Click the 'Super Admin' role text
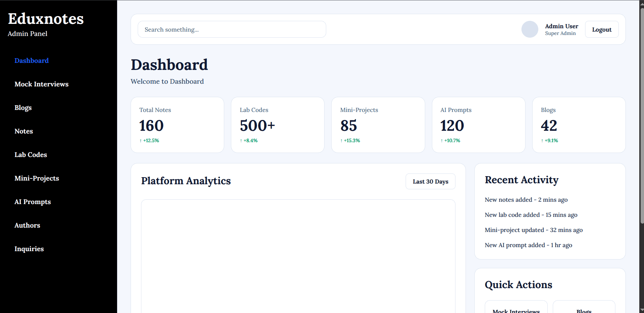 coord(560,33)
